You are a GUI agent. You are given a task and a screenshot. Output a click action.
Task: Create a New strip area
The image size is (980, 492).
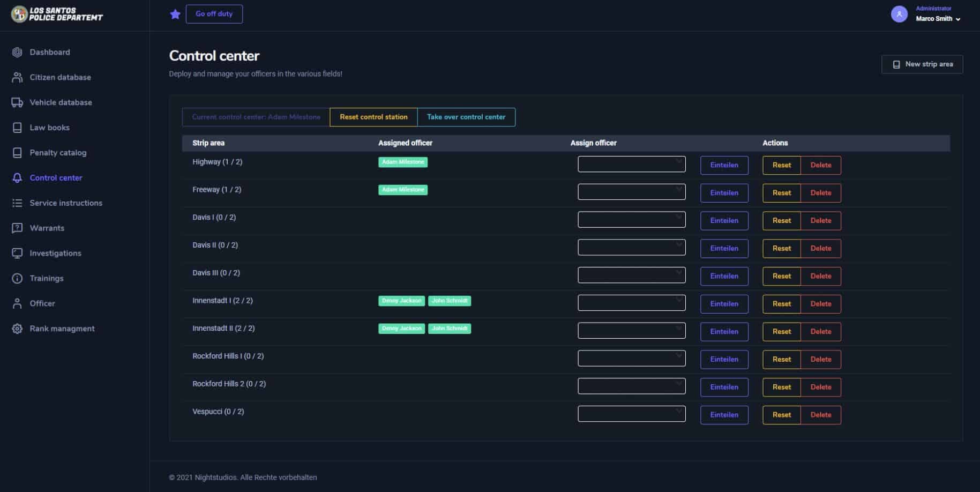[x=922, y=64]
